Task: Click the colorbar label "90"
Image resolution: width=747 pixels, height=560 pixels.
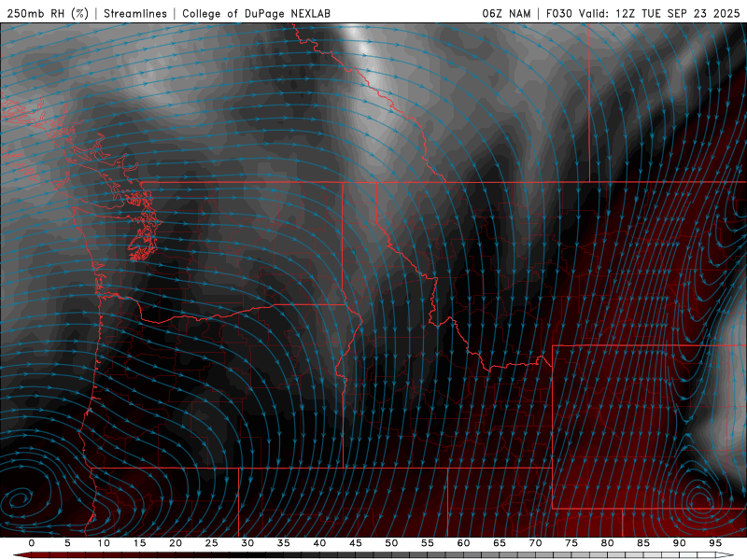Action: (x=680, y=543)
